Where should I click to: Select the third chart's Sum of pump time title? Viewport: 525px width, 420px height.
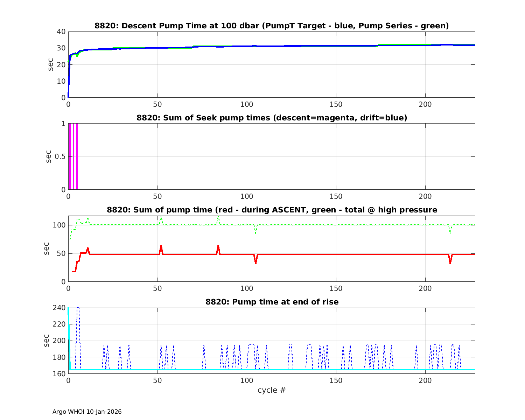(x=272, y=210)
